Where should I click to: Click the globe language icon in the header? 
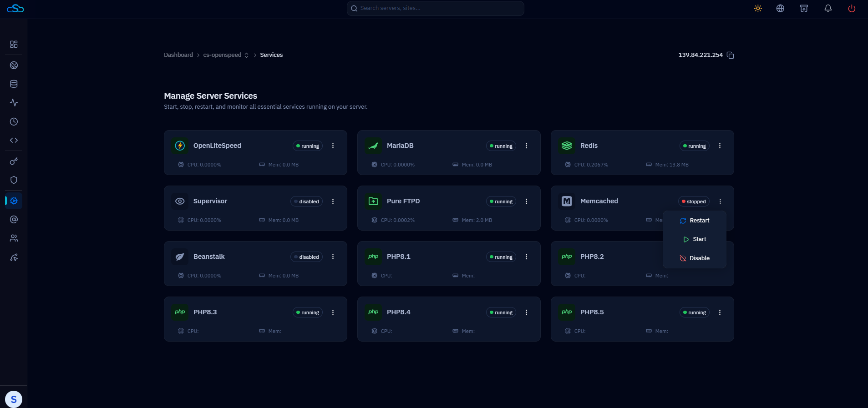pyautogui.click(x=780, y=9)
